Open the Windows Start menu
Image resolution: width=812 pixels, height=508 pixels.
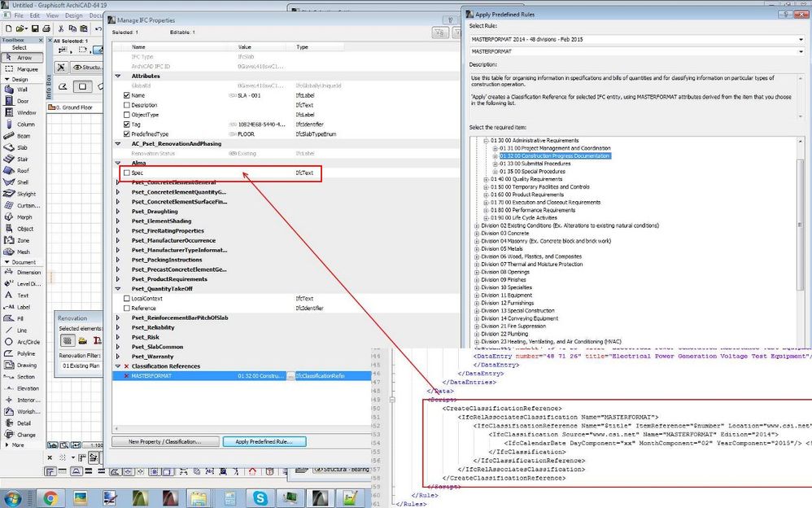pyautogui.click(x=11, y=499)
